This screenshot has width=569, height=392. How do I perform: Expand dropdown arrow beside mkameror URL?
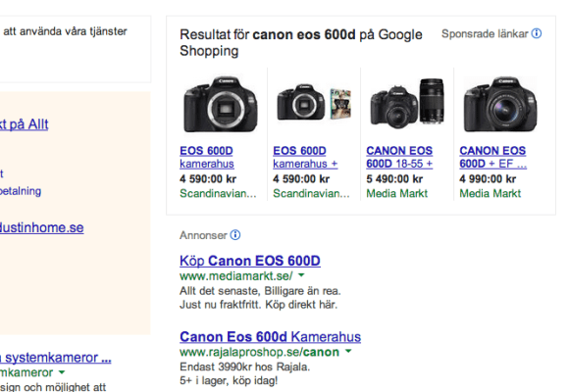[x=62, y=372]
